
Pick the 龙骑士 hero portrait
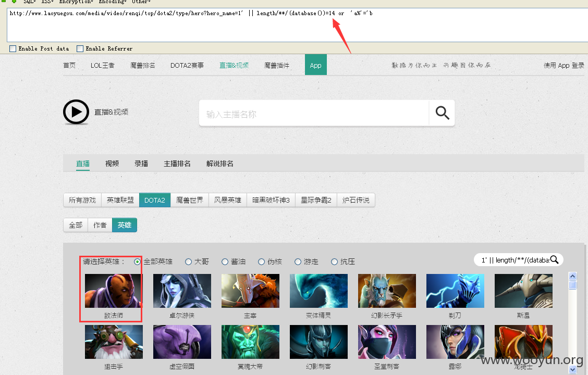coord(523,342)
